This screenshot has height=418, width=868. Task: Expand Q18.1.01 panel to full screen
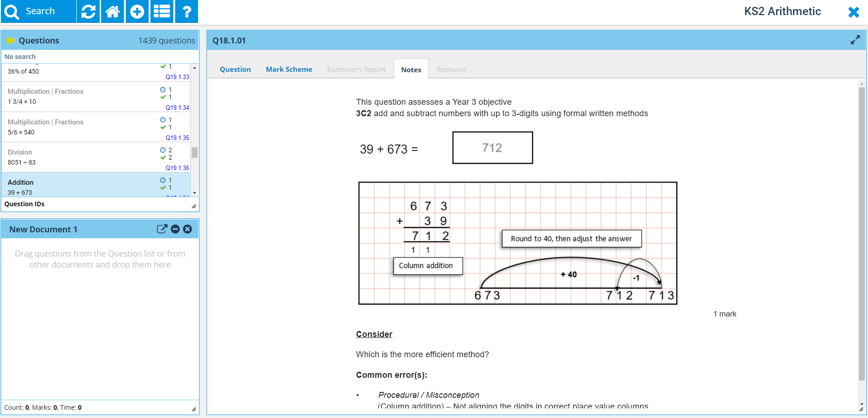pyautogui.click(x=855, y=40)
